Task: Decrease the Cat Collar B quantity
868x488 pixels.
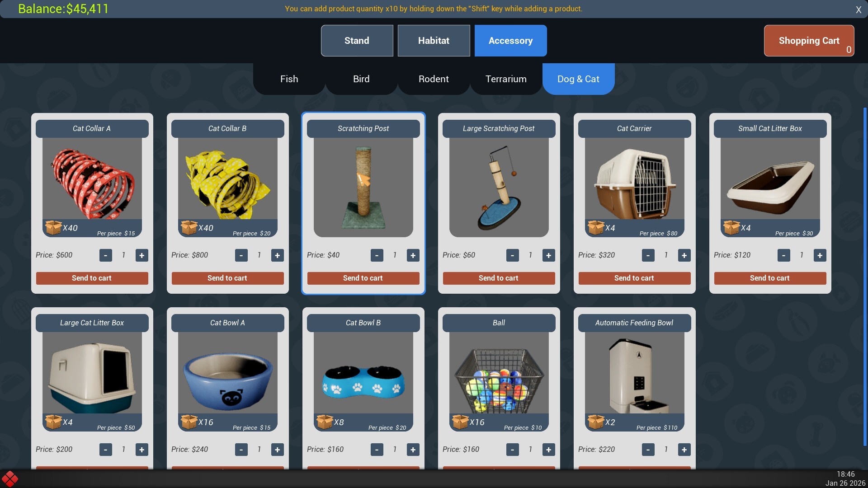Action: pos(241,255)
